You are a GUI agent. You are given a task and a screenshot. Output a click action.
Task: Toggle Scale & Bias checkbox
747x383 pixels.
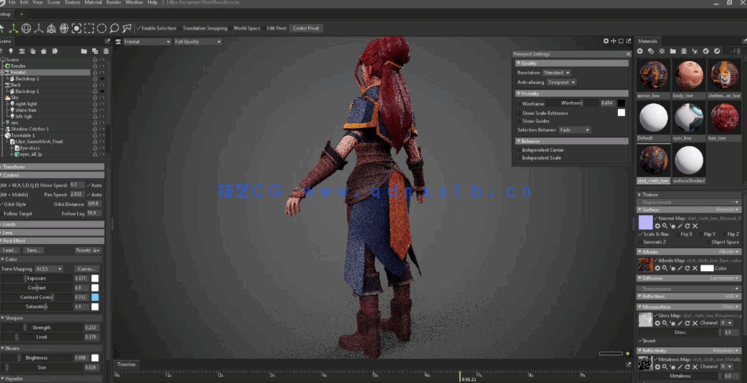[x=641, y=234]
